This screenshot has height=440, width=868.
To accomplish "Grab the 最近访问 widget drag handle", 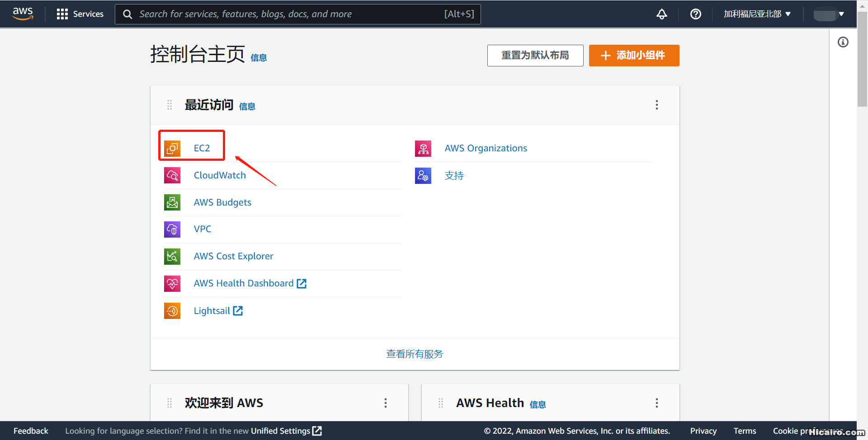I will click(170, 105).
